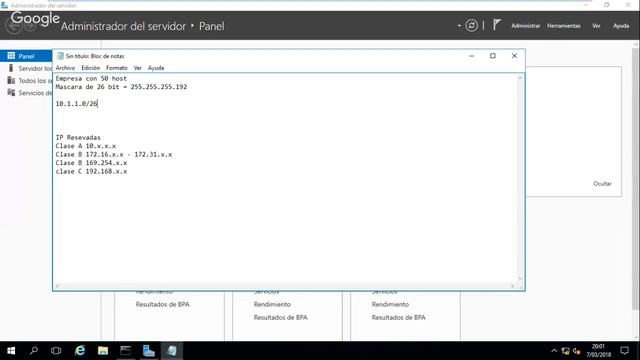Click the text line '10.1.1.0/26'
Screen dimensions: 640x360
pos(76,104)
